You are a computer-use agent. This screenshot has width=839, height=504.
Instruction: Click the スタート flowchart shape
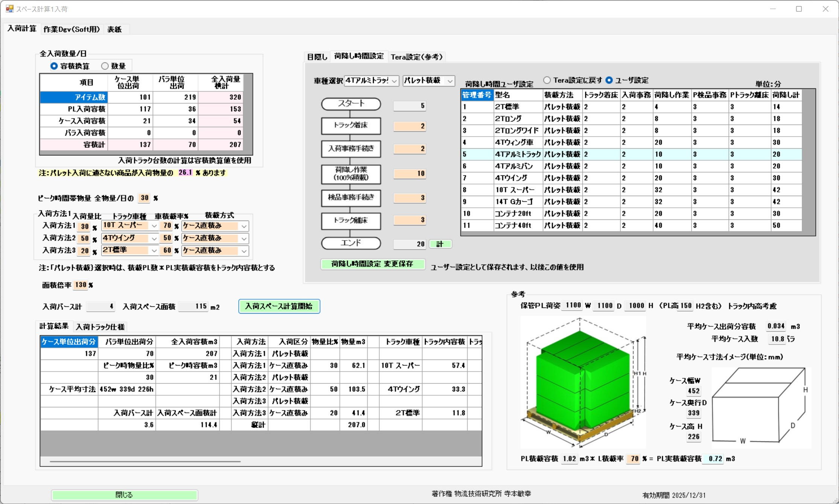351,104
